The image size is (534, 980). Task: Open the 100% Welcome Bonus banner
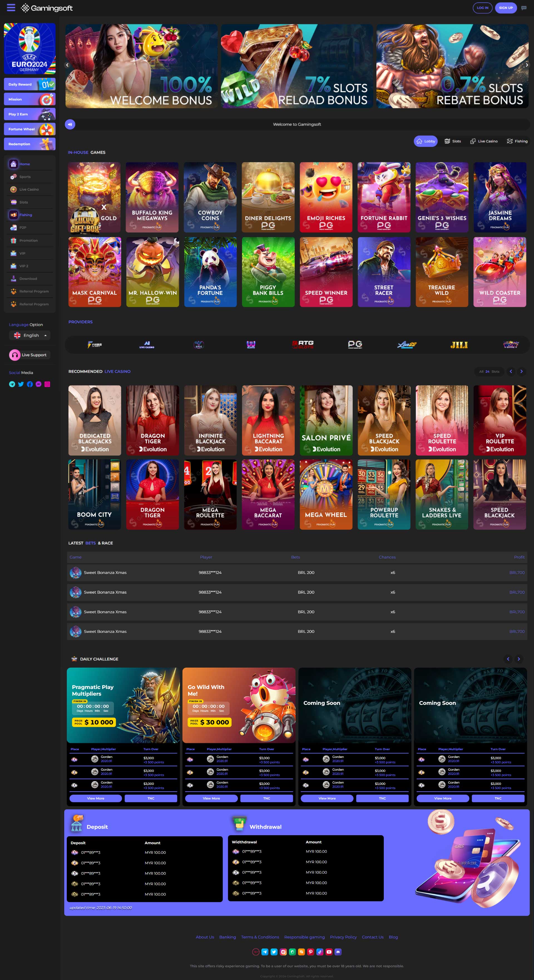(x=142, y=66)
